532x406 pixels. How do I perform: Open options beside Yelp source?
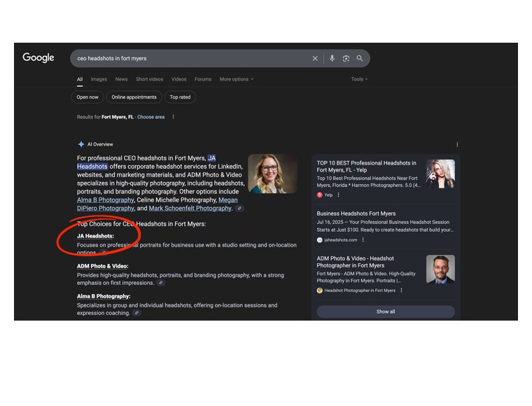338,195
